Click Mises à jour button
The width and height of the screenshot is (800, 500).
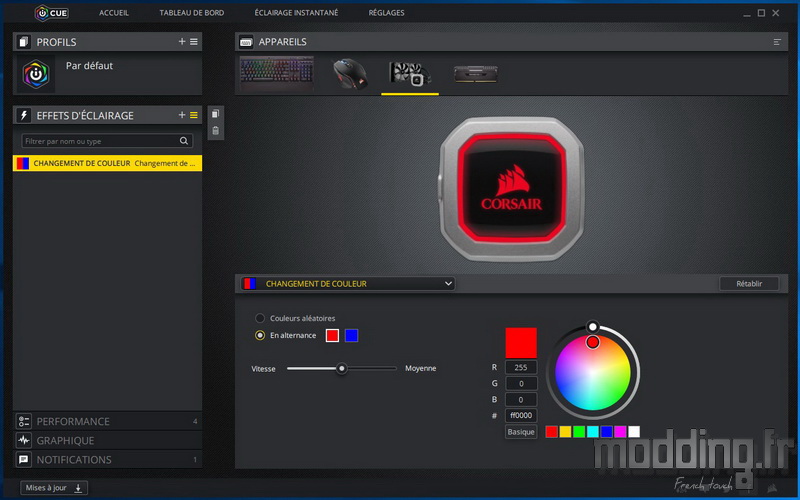pos(54,488)
